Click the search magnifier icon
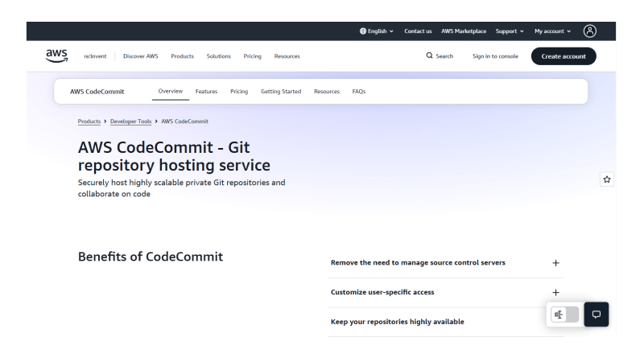 point(429,56)
